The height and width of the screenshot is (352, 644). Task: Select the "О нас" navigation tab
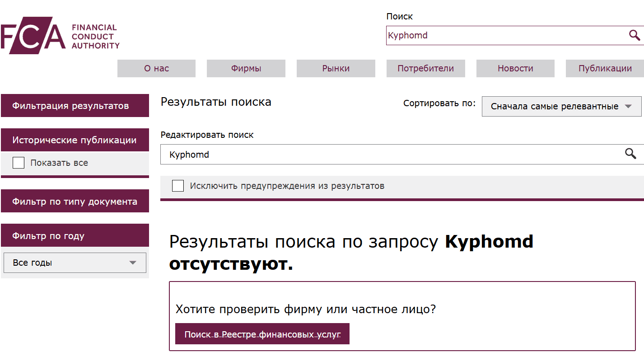(156, 68)
